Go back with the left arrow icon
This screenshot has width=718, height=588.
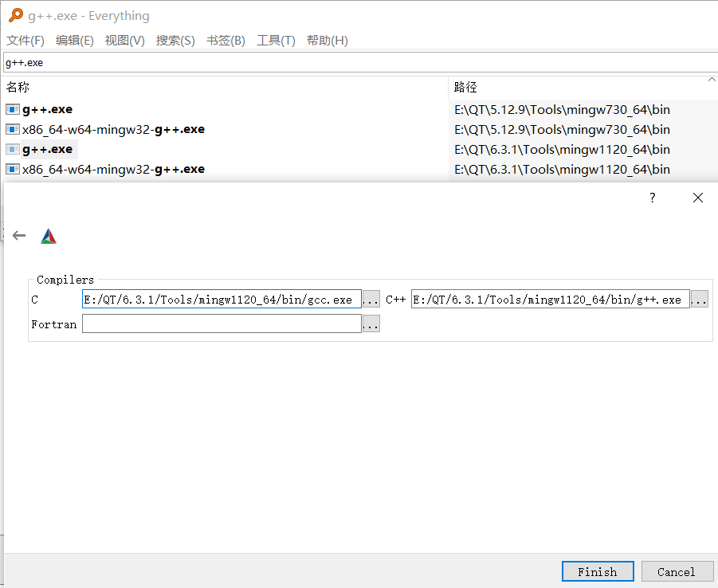19,236
